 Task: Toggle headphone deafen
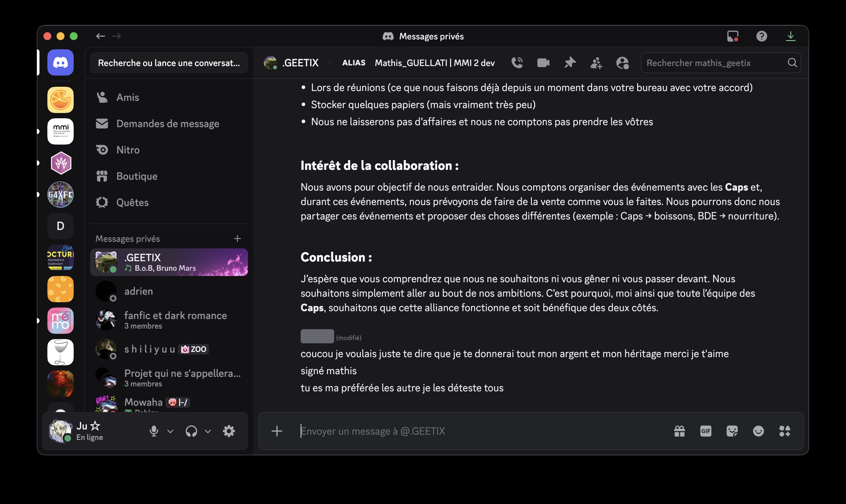point(191,431)
